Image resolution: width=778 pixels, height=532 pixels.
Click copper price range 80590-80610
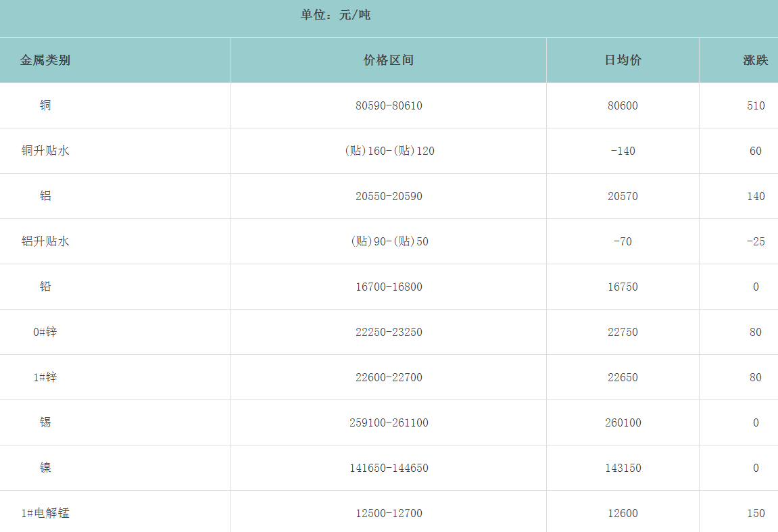click(x=389, y=105)
